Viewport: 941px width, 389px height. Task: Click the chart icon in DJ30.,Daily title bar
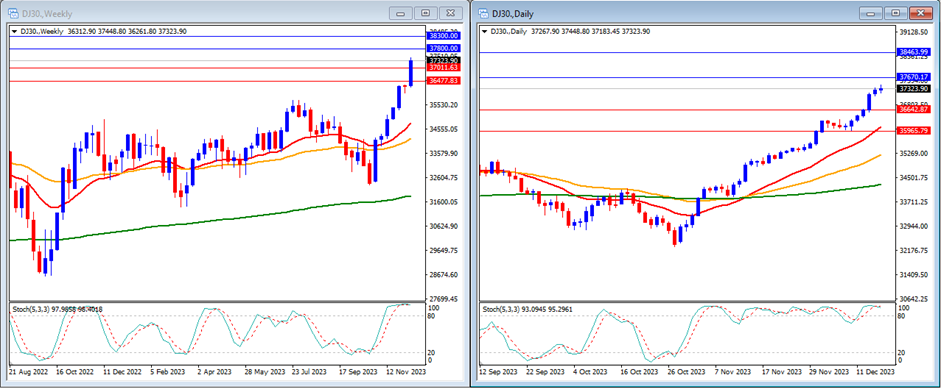pos(483,13)
